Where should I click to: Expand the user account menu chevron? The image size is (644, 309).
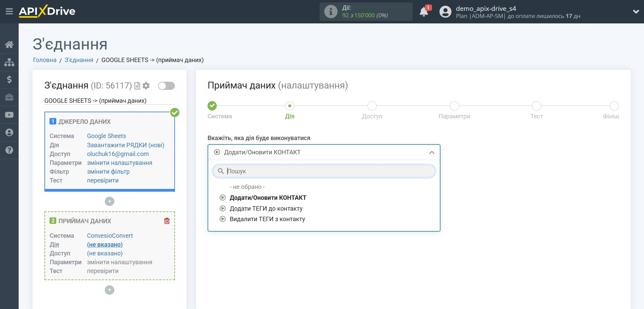636,12
